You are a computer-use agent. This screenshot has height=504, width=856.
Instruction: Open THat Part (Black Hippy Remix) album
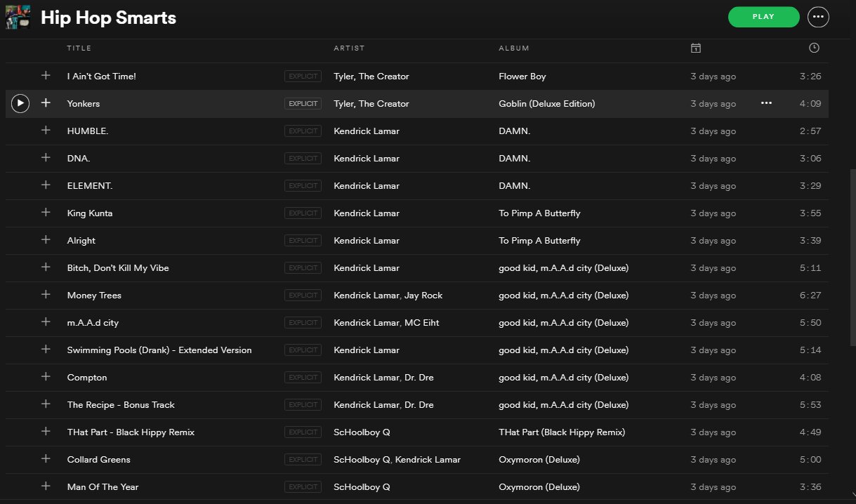tap(562, 432)
